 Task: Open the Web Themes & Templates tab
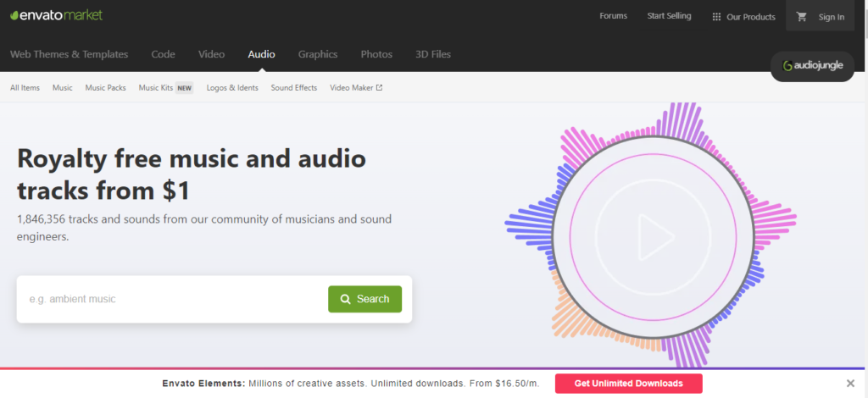tap(70, 54)
